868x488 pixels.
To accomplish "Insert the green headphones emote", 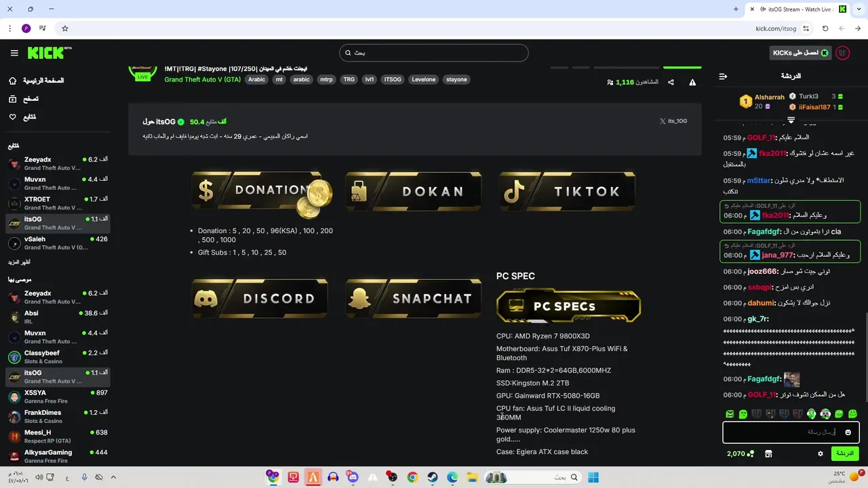I will pos(811,413).
